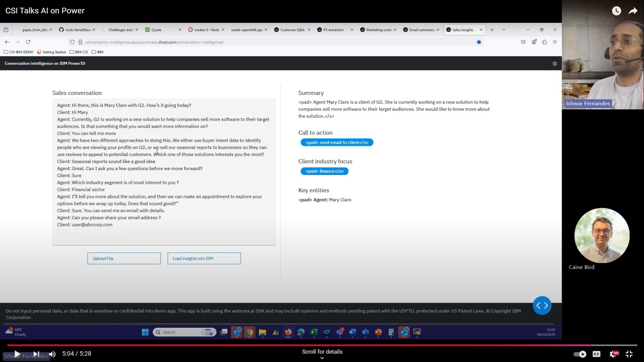Image resolution: width=644 pixels, height=362 pixels.
Task: Switch to the Challenges and S tab
Action: (120, 30)
